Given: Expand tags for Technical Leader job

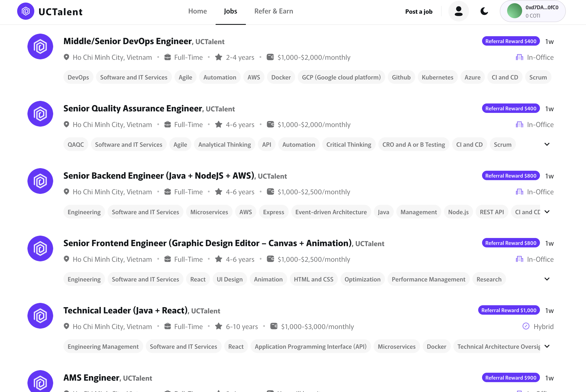Looking at the screenshot, I should tap(547, 346).
